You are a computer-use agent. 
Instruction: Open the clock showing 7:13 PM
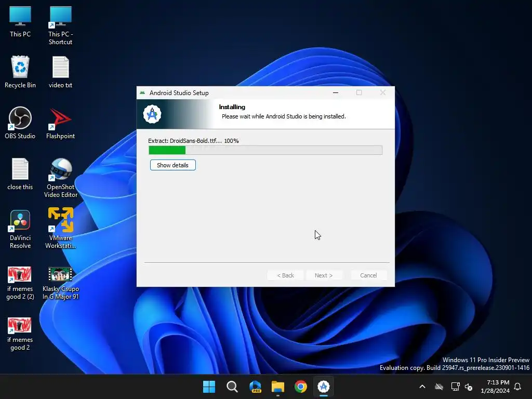click(495, 387)
